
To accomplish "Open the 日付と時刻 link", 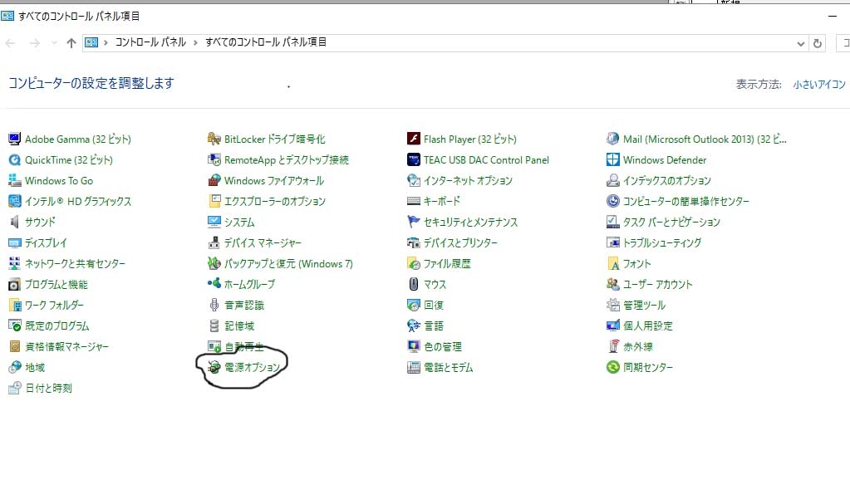I will point(48,388).
